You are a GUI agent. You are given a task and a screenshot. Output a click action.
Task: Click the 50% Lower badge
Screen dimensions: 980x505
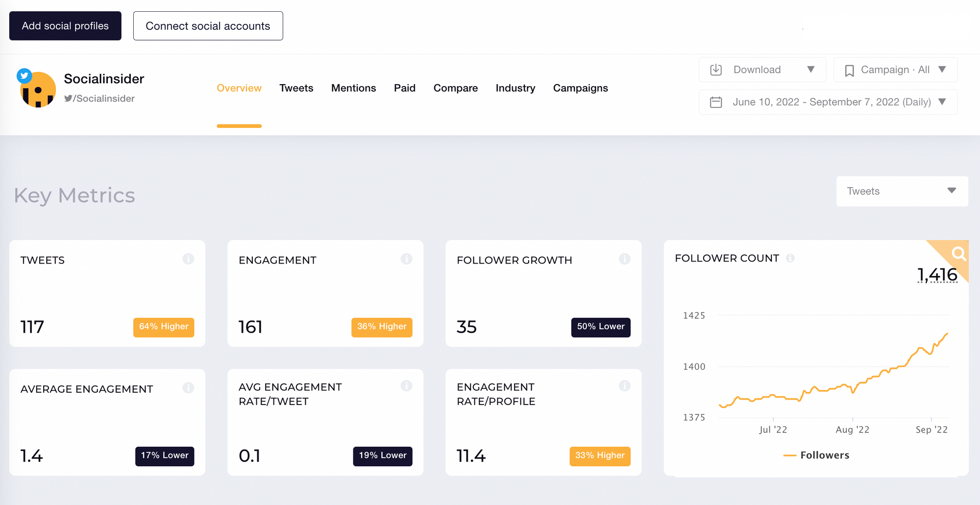pos(601,327)
